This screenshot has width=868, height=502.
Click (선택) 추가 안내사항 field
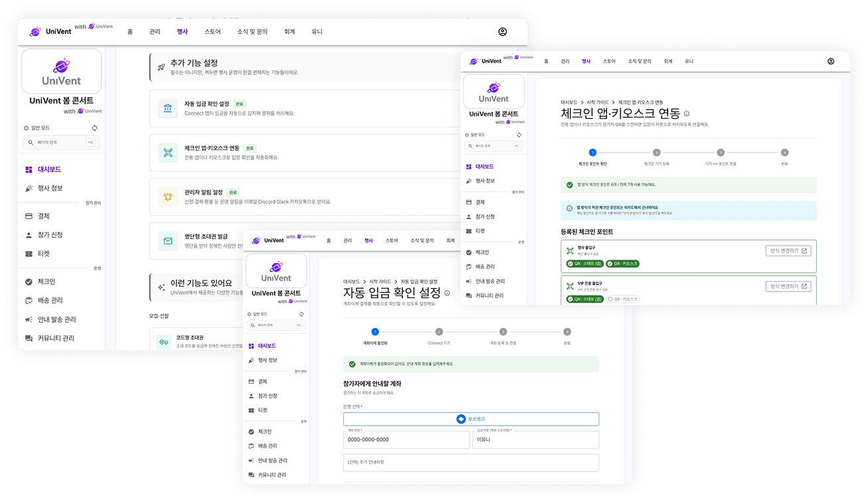[471, 463]
